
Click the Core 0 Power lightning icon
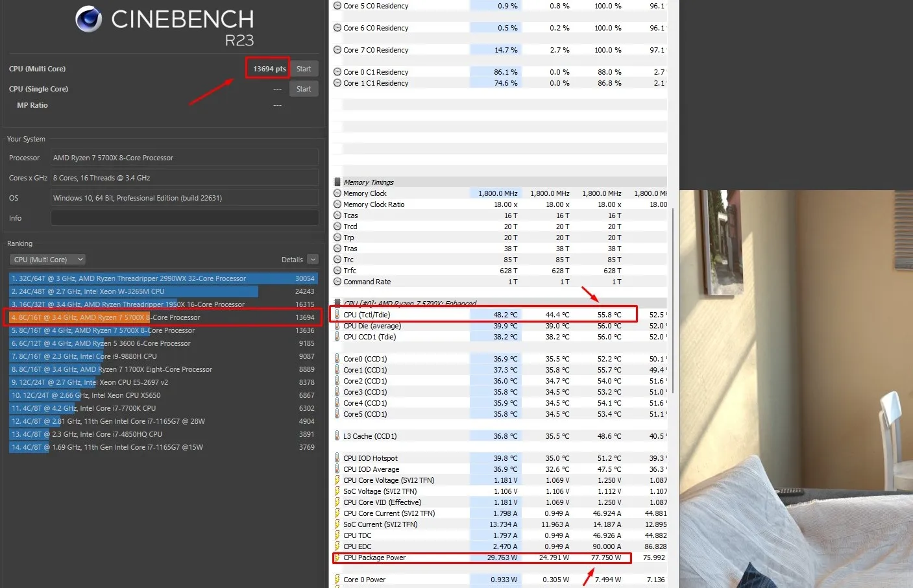(337, 580)
